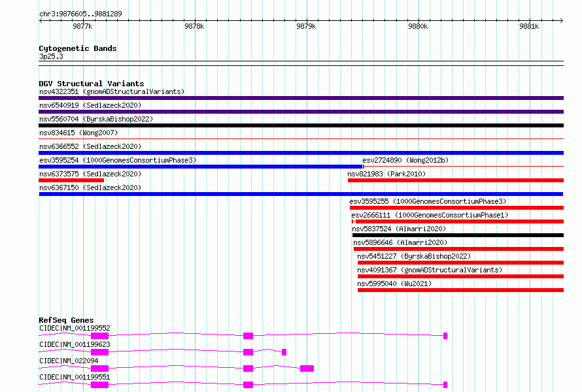Click the 9880k ruler mark

pos(418,26)
